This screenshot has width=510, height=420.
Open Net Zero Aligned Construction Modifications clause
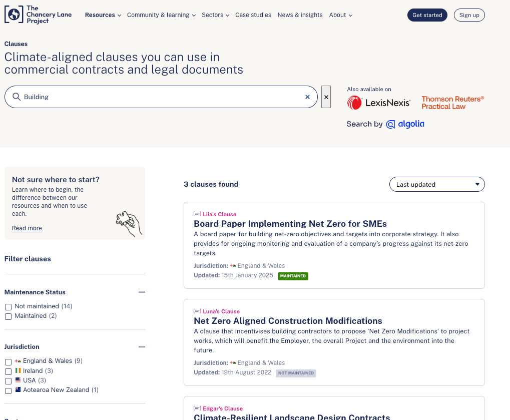[x=288, y=321]
